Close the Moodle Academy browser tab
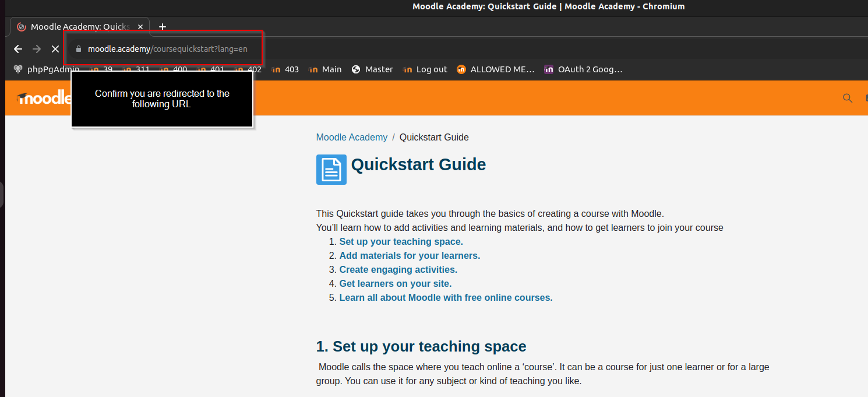Viewport: 868px width, 397px height. [x=140, y=27]
